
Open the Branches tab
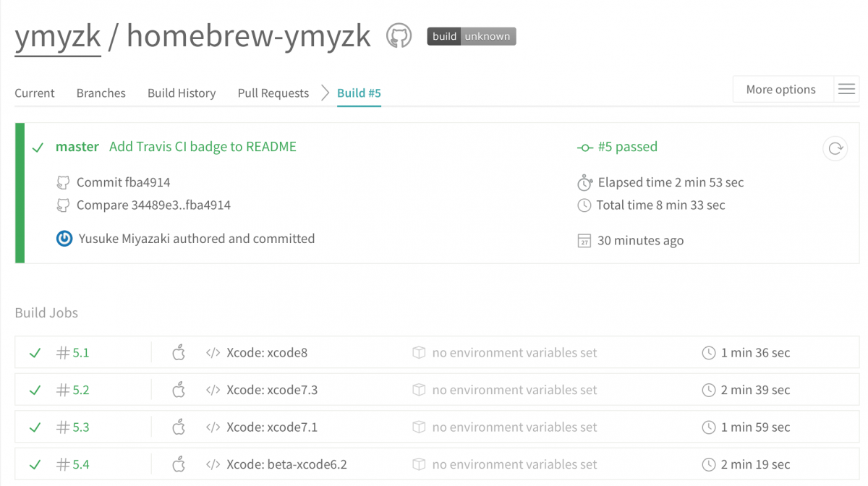pos(101,93)
